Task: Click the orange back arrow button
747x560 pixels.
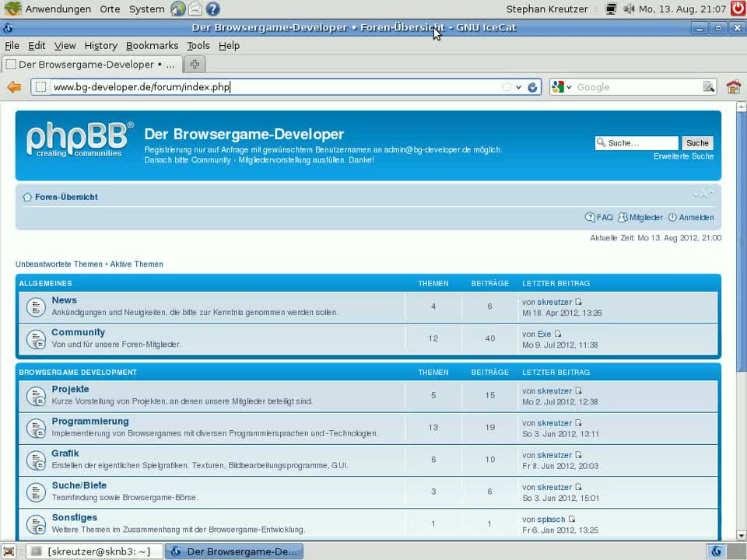Action: tap(14, 87)
